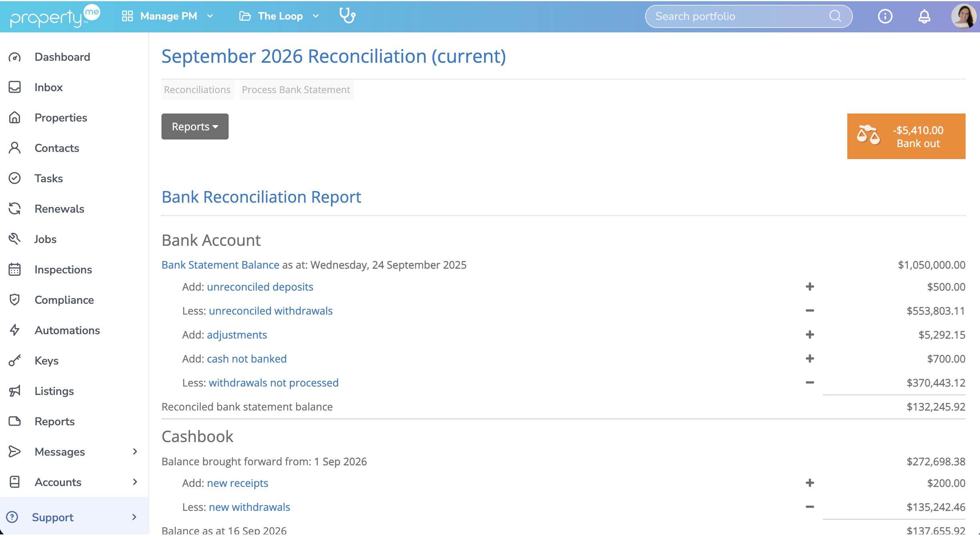Expand The Loop dropdown
Screen dimensions: 980x536
tap(279, 16)
